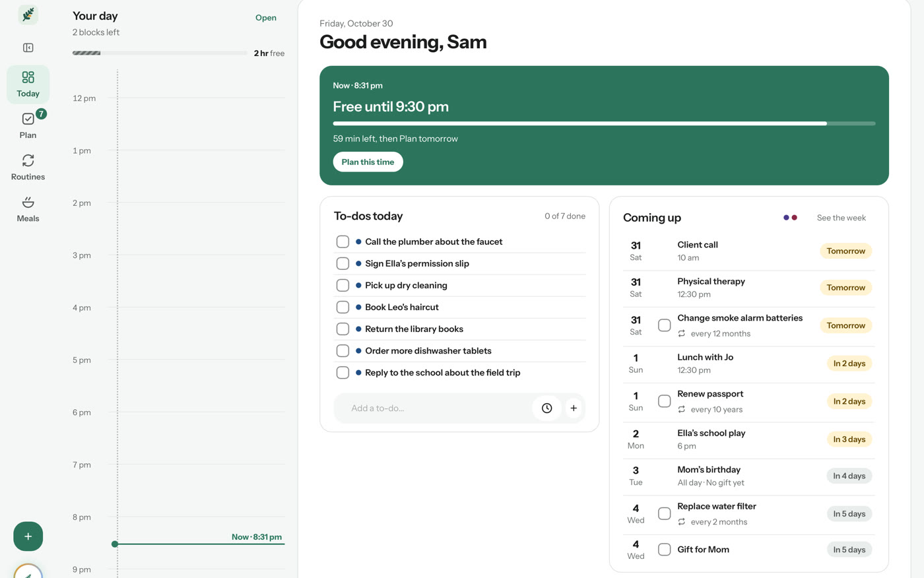This screenshot has height=578, width=924.
Task: Click the plus icon to add to-do
Action: click(x=574, y=408)
